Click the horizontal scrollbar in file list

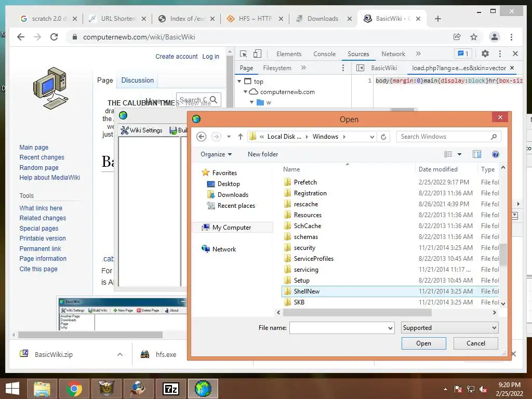pos(357,312)
